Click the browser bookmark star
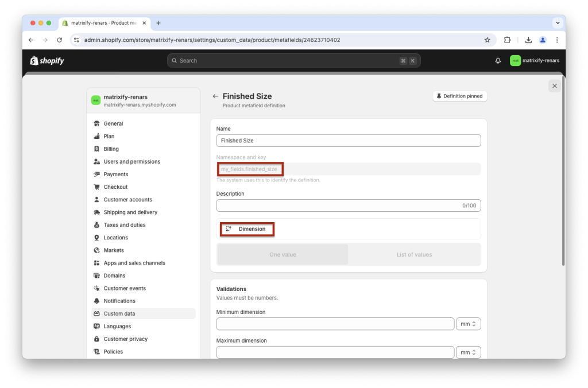Image resolution: width=588 pixels, height=388 pixels. (487, 40)
